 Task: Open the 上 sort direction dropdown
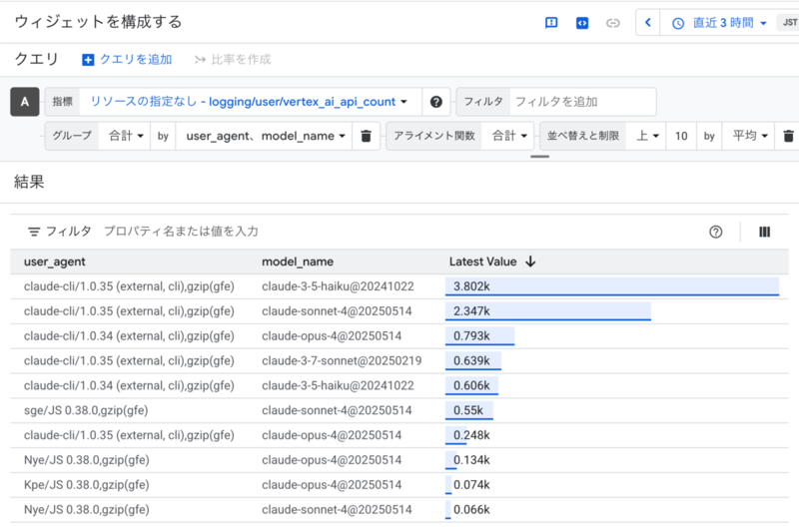click(647, 136)
